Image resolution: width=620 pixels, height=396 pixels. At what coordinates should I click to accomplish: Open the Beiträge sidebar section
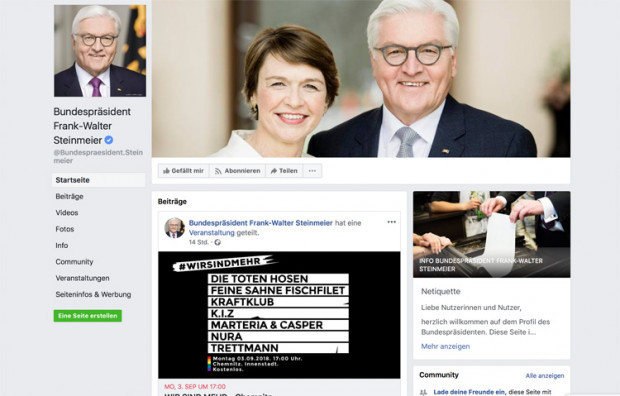tap(69, 196)
